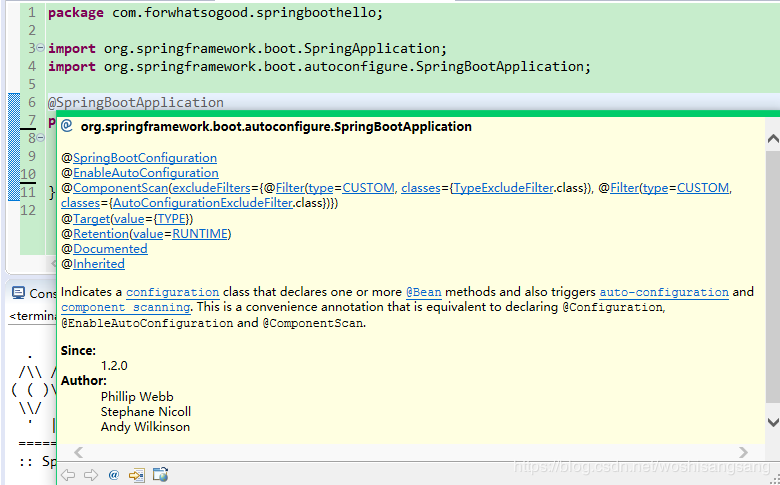Click the import SpringBootApplication line
The width and height of the screenshot is (780, 485).
[319, 66]
